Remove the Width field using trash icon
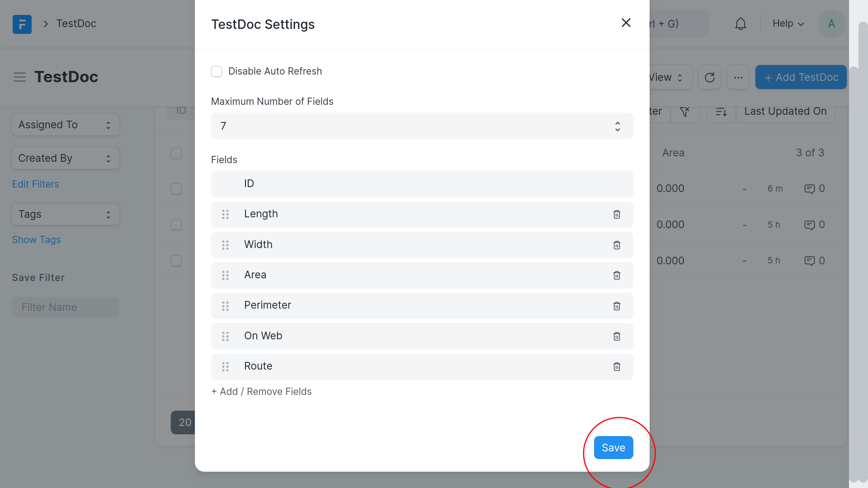 click(617, 245)
